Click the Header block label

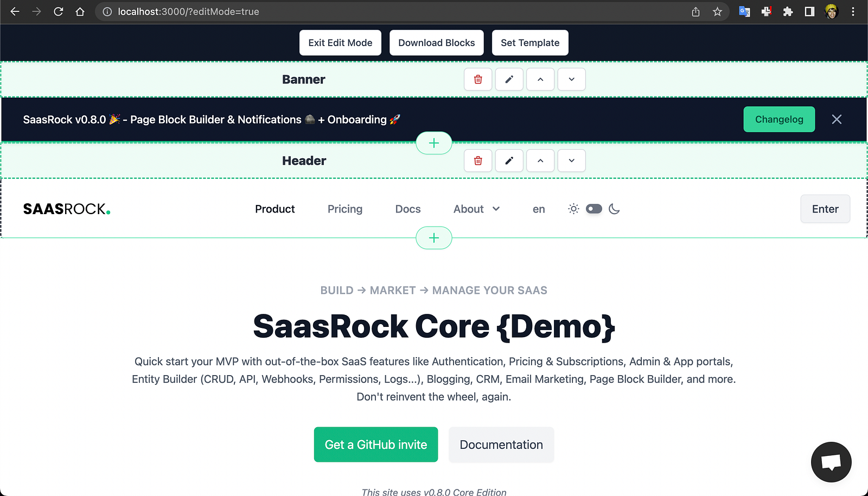click(304, 160)
